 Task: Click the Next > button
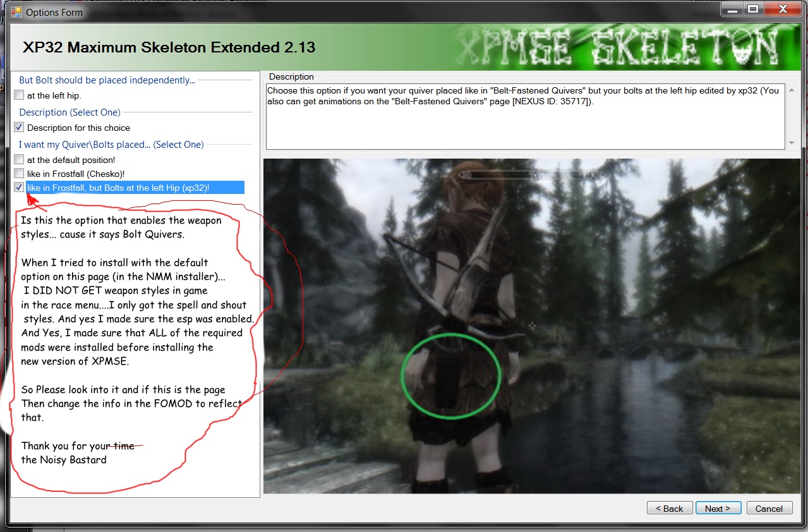718,507
